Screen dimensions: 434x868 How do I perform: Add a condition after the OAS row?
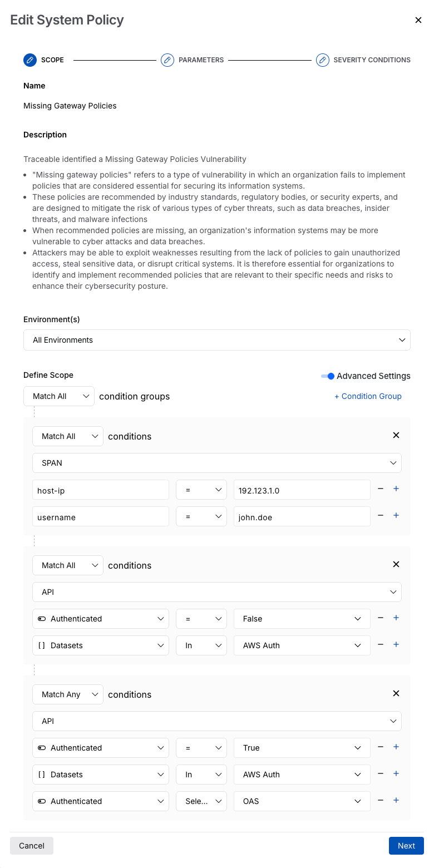(396, 800)
